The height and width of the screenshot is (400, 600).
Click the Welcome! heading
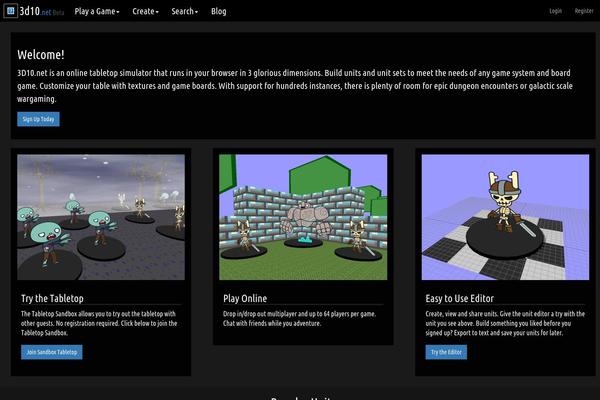tap(41, 55)
